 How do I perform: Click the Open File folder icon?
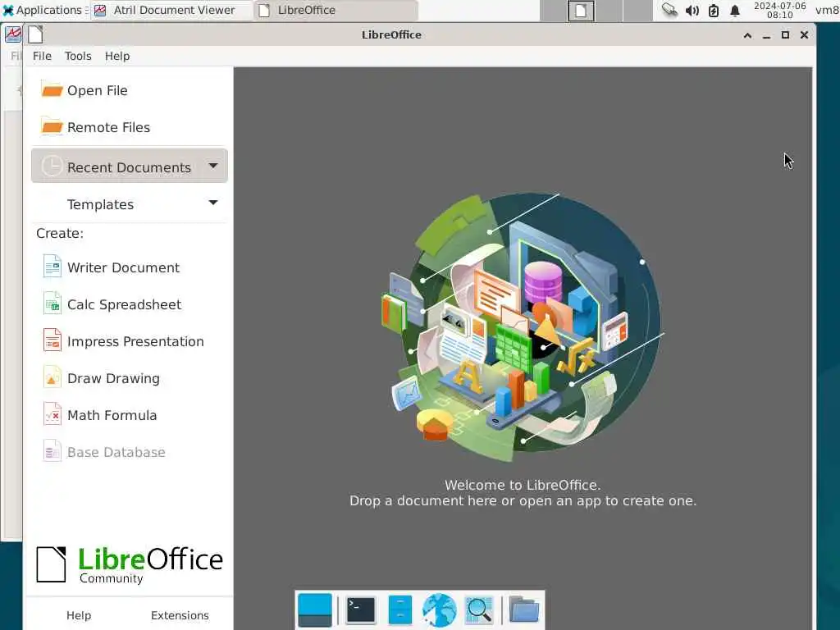(x=52, y=90)
